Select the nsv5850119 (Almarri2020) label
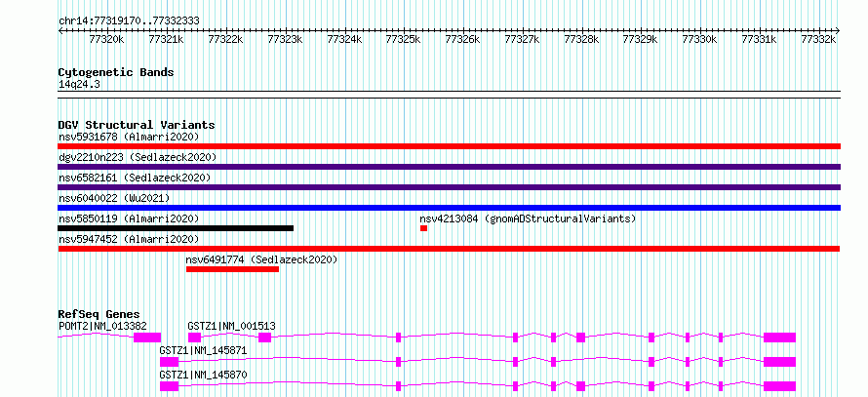The height and width of the screenshot is (397, 868). (129, 218)
